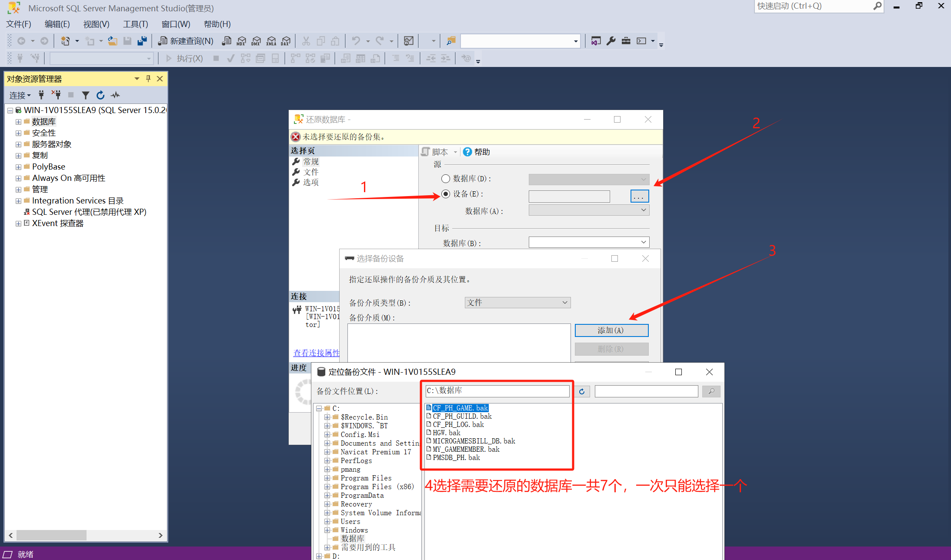The width and height of the screenshot is (951, 560).
Task: Click the blue Help (帮助) question icon
Action: (467, 152)
